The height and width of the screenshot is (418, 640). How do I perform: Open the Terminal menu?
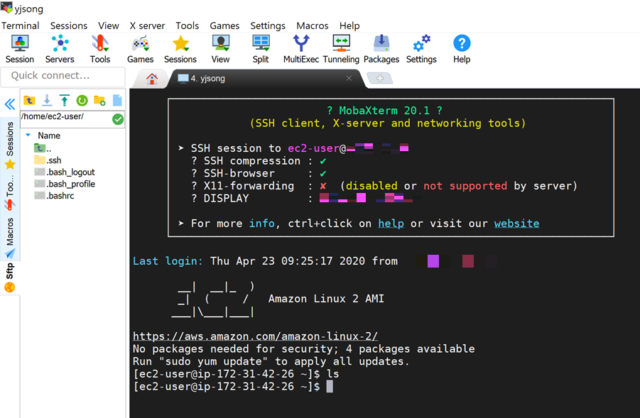point(20,26)
